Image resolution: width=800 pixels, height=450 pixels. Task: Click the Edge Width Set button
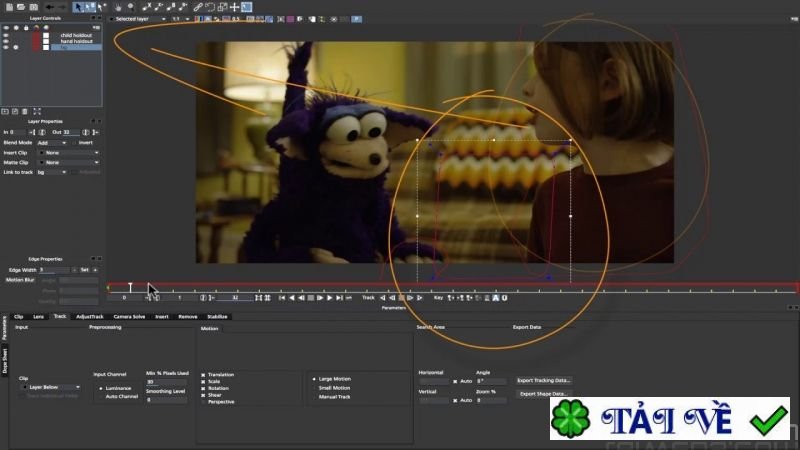click(85, 270)
